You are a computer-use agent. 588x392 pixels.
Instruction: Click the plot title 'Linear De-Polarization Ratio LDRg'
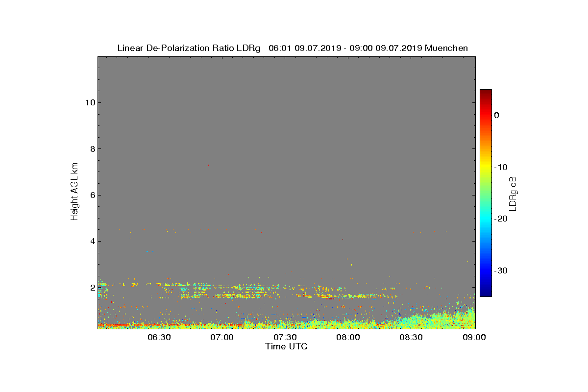(x=189, y=48)
